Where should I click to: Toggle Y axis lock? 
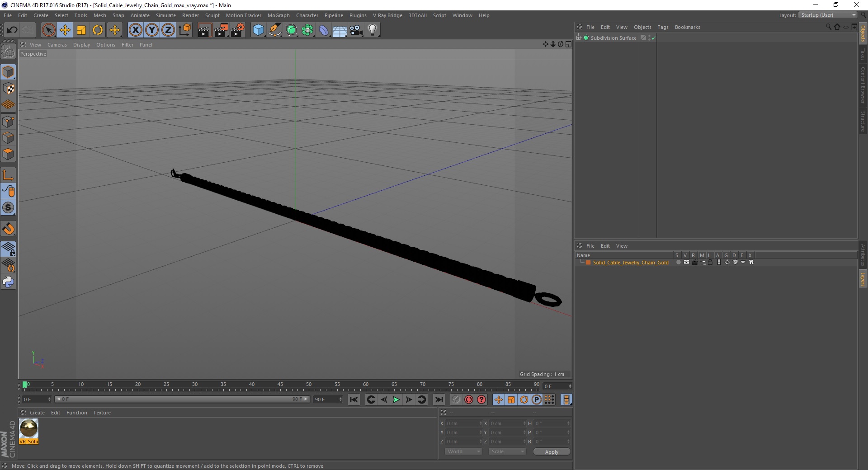tap(152, 30)
